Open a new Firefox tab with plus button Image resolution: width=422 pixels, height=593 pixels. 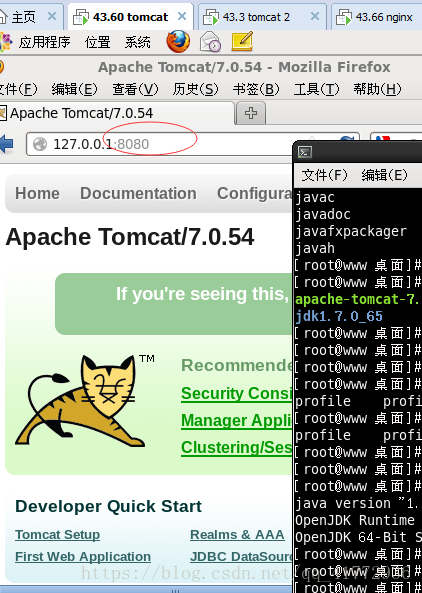click(251, 113)
